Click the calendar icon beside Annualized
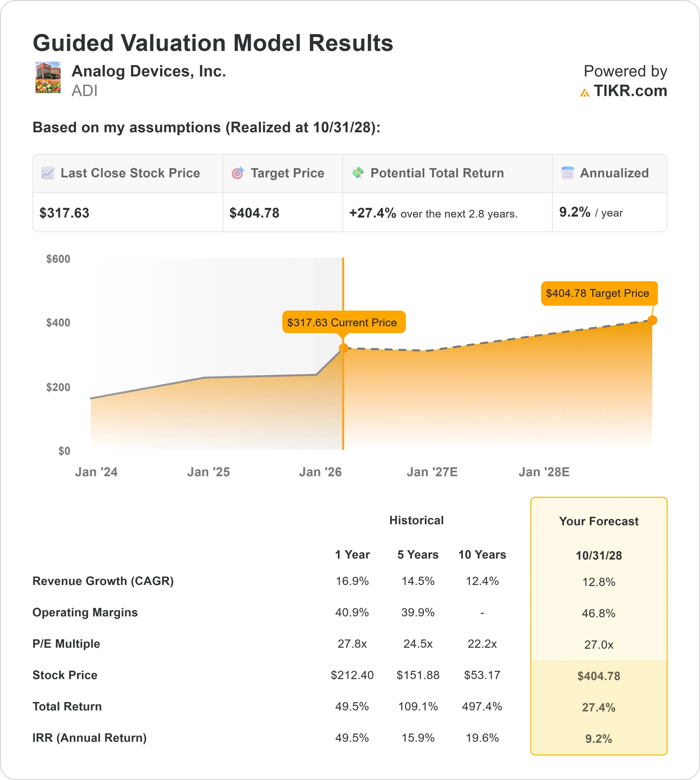 pos(568,173)
